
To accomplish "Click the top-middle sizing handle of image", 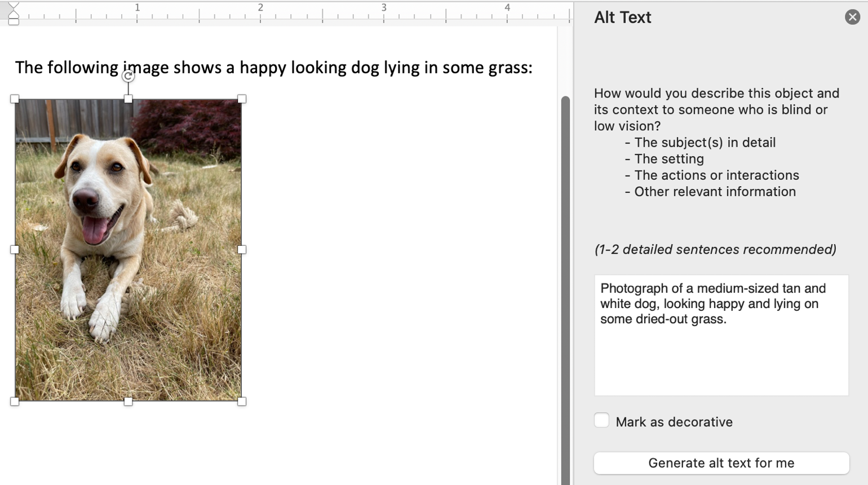I will click(x=129, y=99).
